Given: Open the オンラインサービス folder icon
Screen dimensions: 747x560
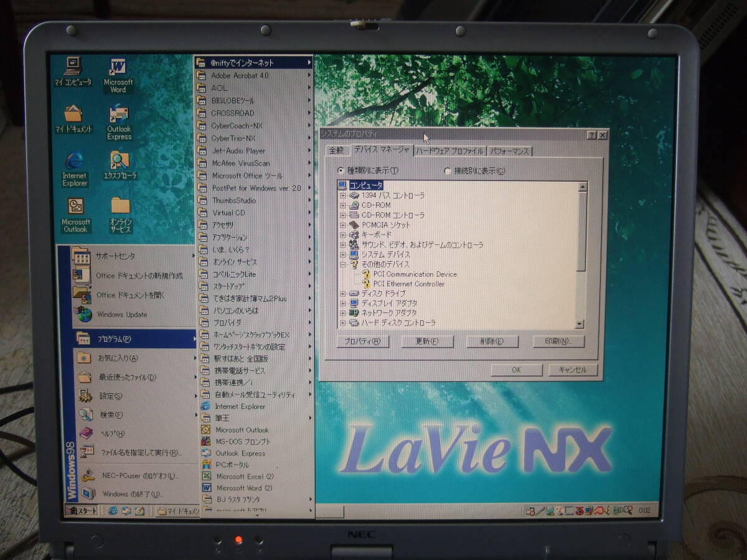Looking at the screenshot, I should tap(120, 207).
